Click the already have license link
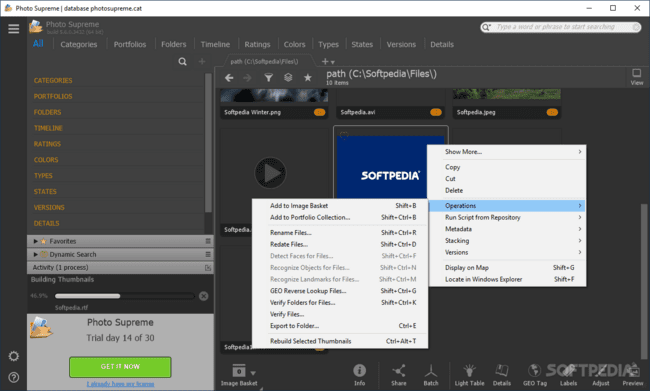This screenshot has height=391, width=650. pyautogui.click(x=120, y=384)
